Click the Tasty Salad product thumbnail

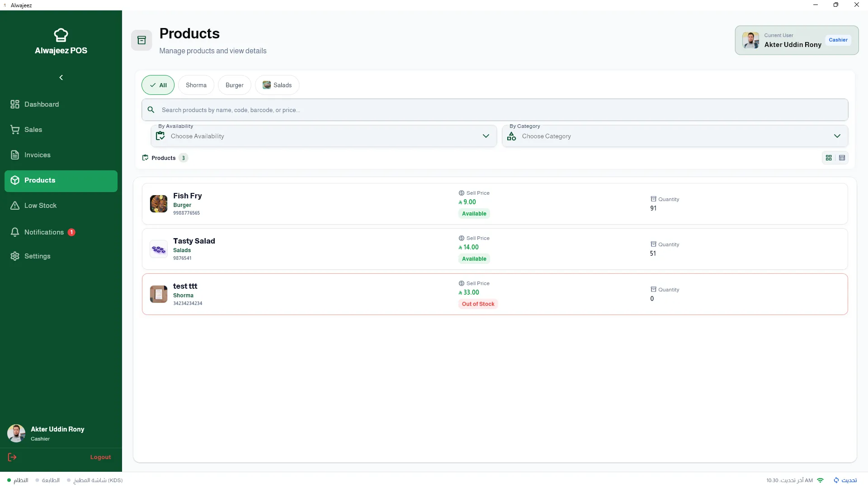(159, 249)
